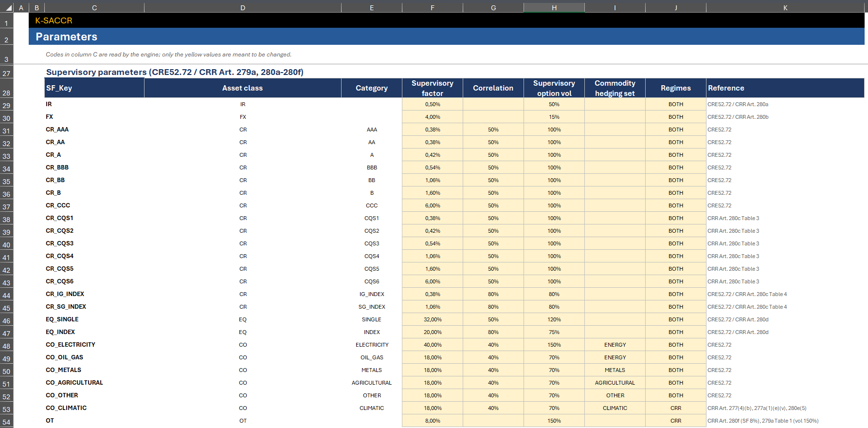
Task: Click reference cell for CO_CLIMATIC row
Action: (x=785, y=408)
